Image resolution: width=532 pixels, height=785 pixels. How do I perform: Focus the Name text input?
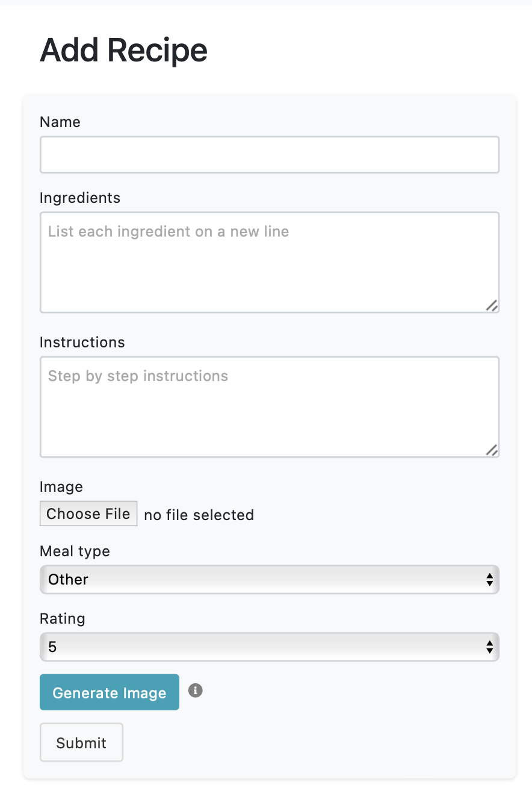coord(269,155)
